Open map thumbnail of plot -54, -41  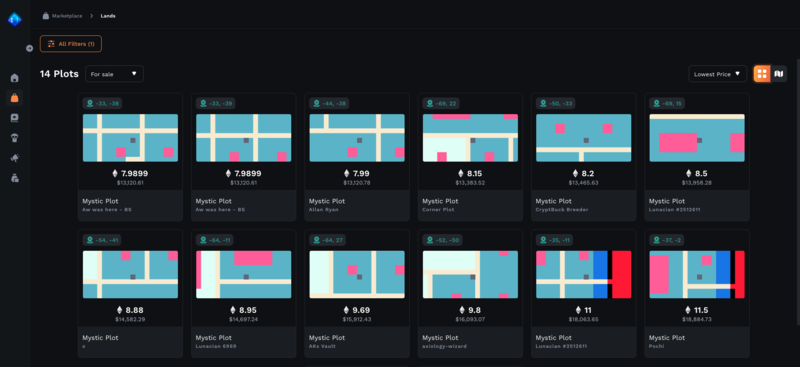(x=131, y=274)
